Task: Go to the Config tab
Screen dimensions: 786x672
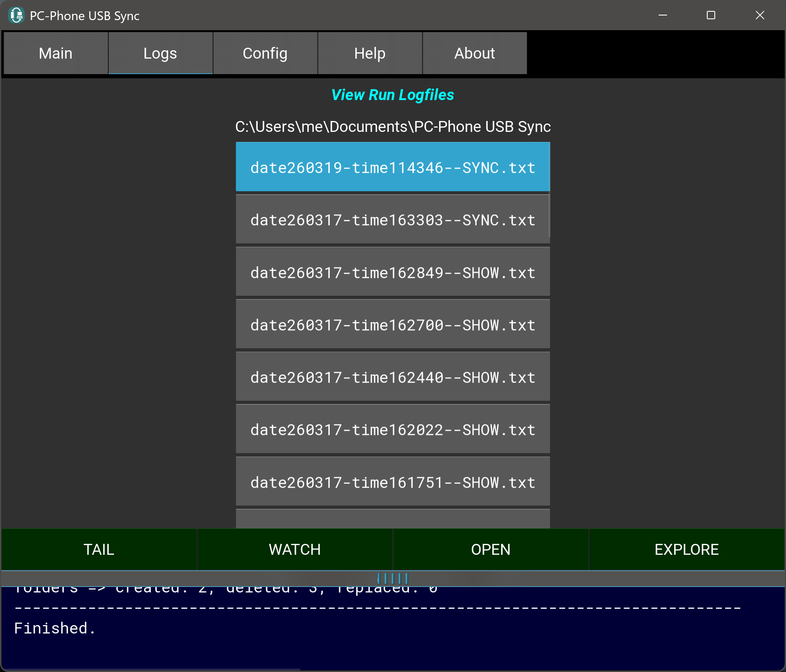Action: click(x=265, y=53)
